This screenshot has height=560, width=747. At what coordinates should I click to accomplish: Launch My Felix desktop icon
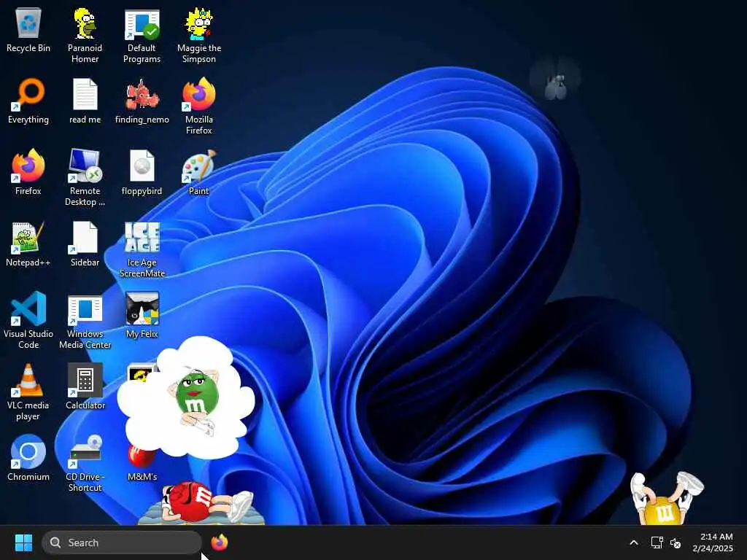142,316
